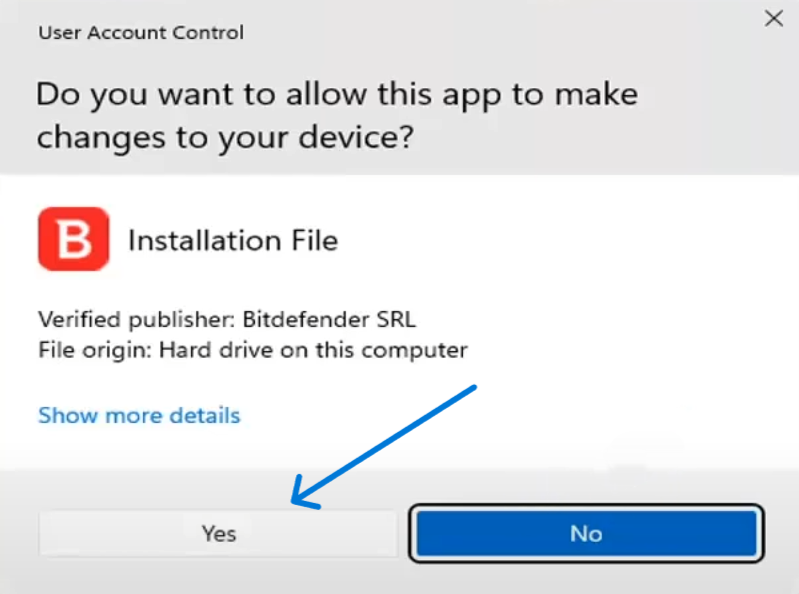Click the heading line starting "Do you want"
799x594 pixels.
(x=336, y=96)
